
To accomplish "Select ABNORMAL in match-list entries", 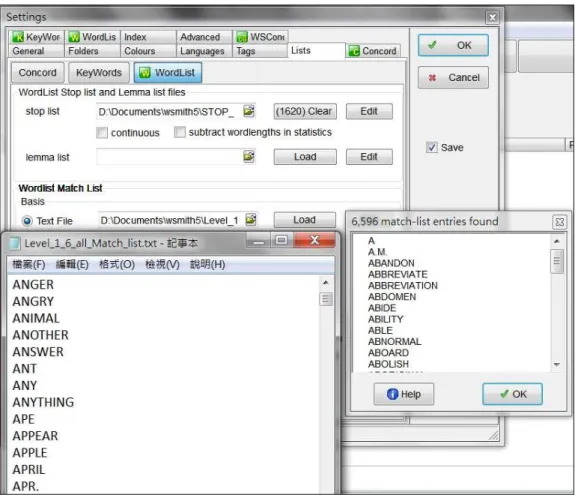I will tap(394, 341).
